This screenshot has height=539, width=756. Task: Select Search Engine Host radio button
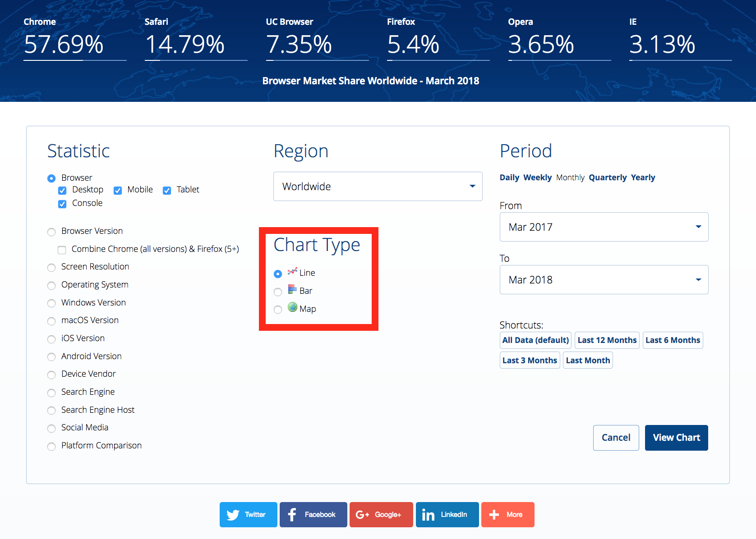[x=51, y=411]
